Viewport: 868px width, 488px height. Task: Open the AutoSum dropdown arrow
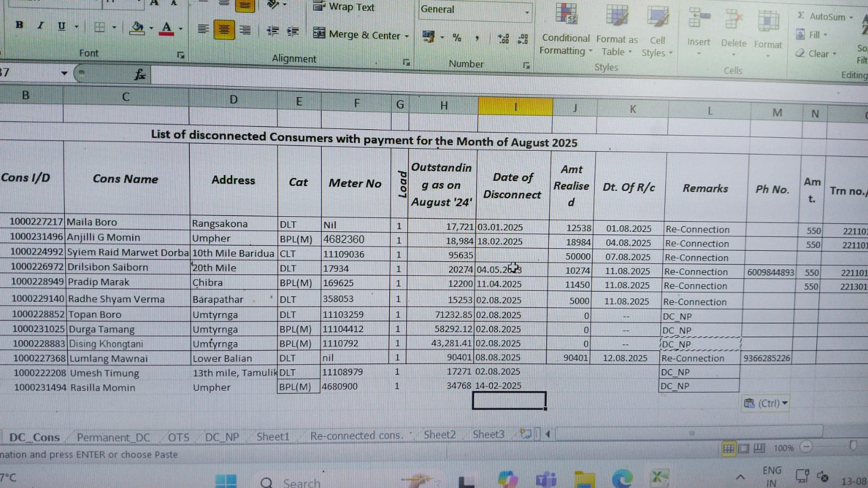click(x=851, y=18)
